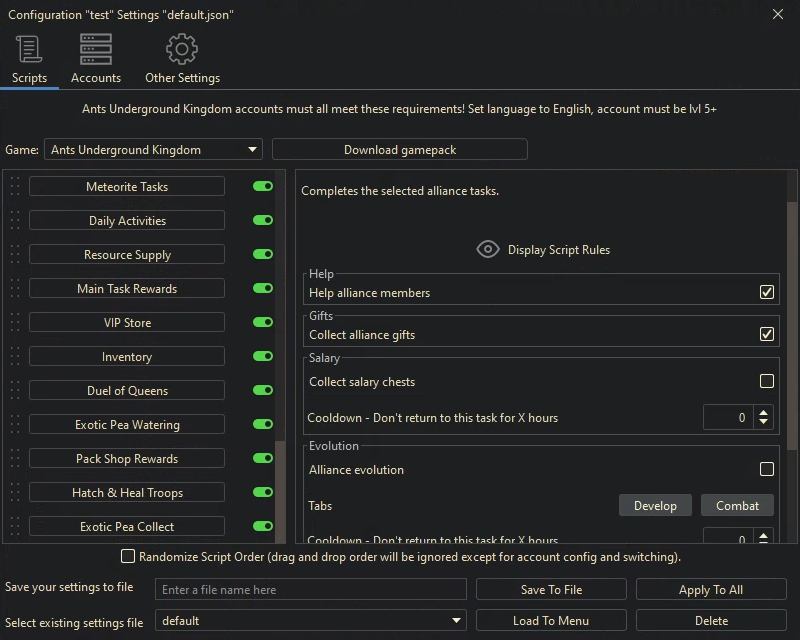Open the Main Task Rewards script settings
800x640 pixels.
[127, 288]
